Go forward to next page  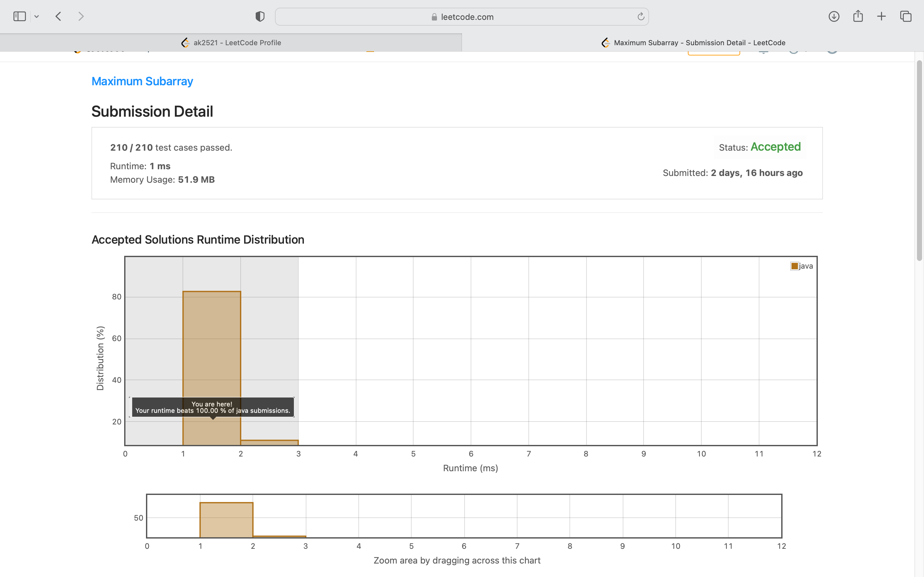click(x=81, y=16)
